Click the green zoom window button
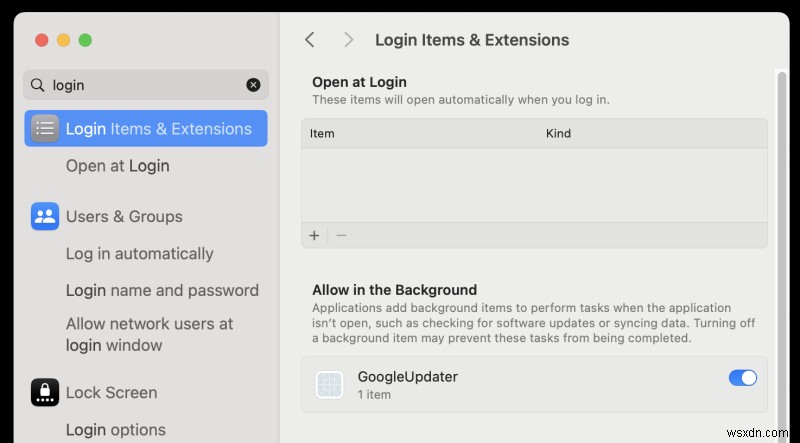 [x=85, y=40]
